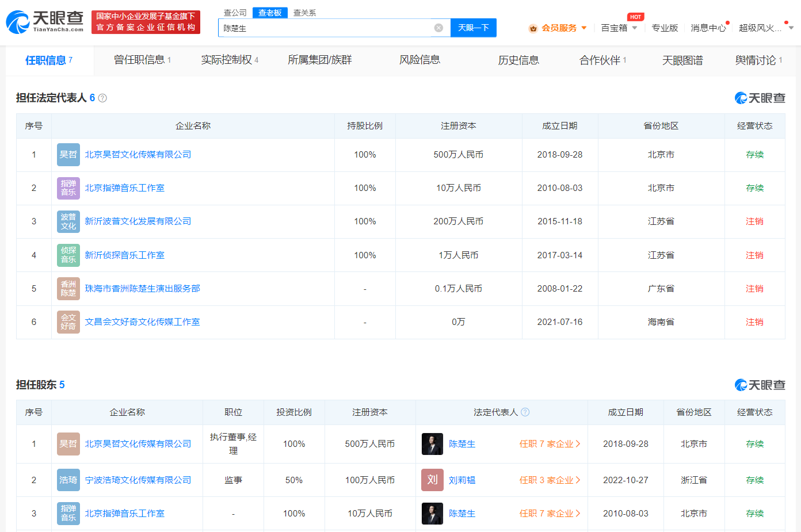
Task: Click the 会文好奇 company logo icon
Action: (x=68, y=322)
